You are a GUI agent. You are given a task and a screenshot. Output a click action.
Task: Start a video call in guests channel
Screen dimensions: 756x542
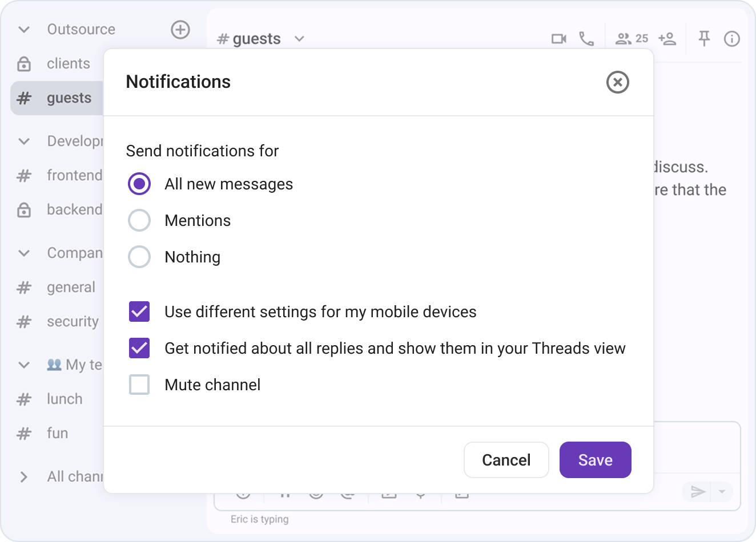coord(558,38)
